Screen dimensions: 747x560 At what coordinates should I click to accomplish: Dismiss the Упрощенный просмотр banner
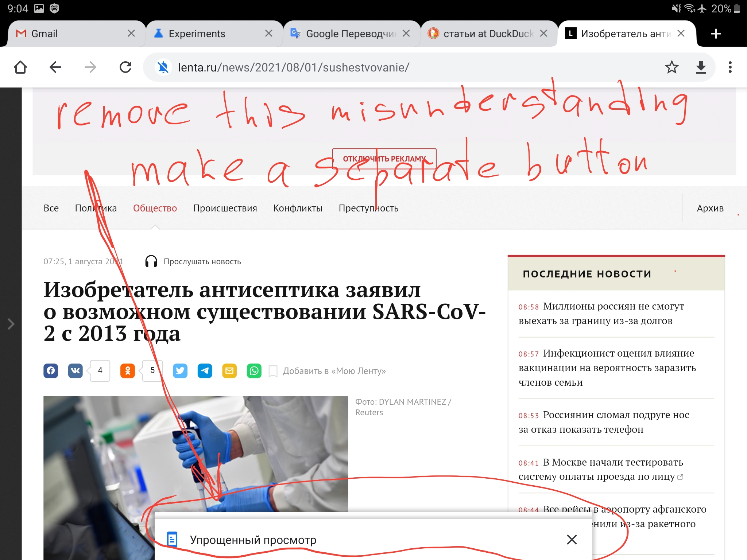coord(572,540)
